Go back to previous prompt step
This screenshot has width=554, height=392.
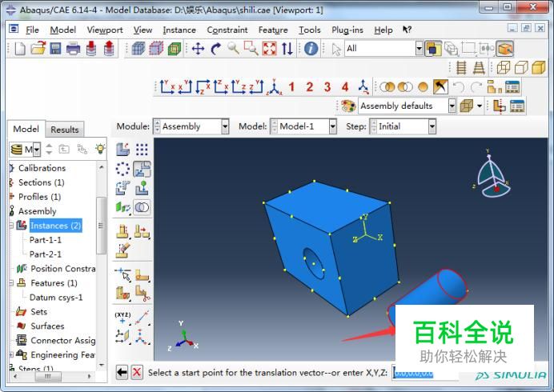coord(122,372)
